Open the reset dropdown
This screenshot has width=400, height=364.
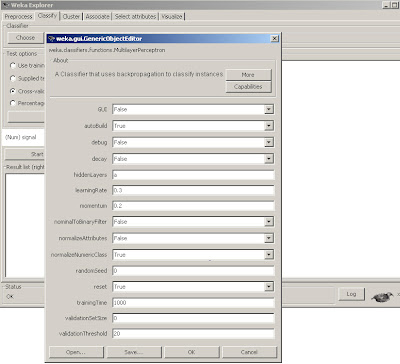(x=269, y=287)
